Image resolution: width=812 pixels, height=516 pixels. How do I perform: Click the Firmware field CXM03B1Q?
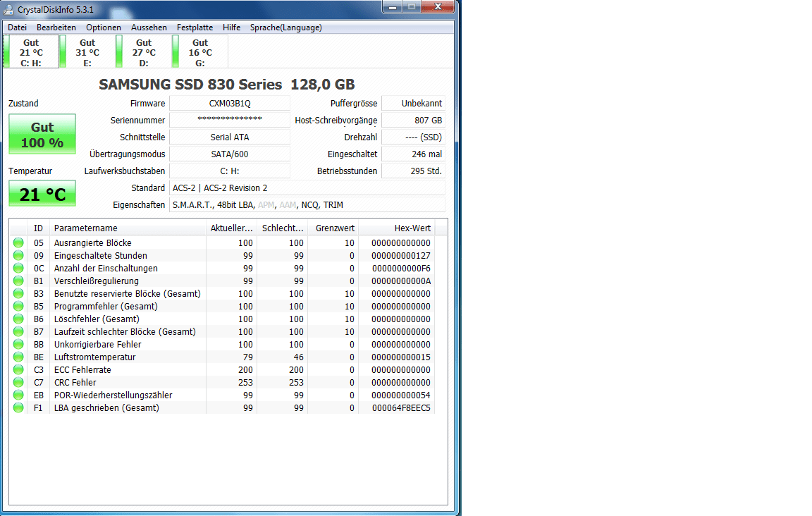click(x=229, y=103)
